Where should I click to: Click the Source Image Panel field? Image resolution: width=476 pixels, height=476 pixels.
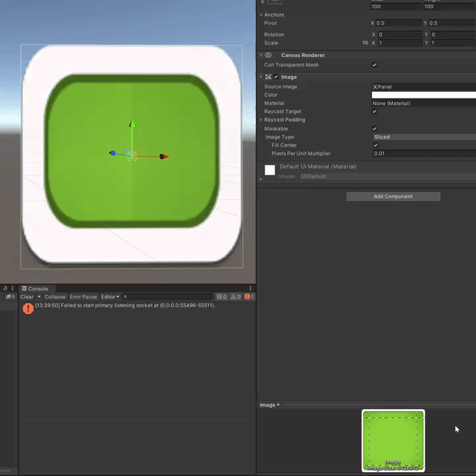pyautogui.click(x=424, y=87)
